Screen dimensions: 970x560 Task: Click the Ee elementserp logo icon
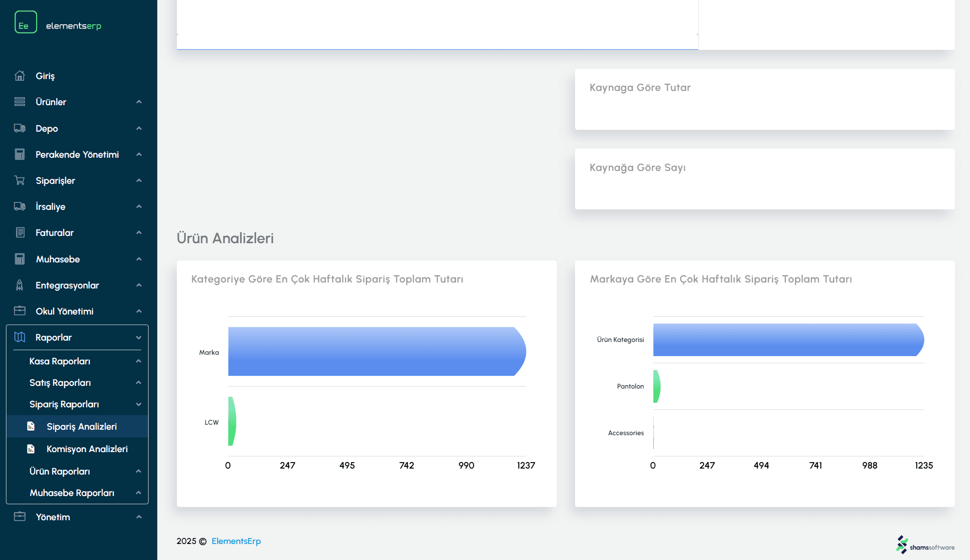point(26,22)
